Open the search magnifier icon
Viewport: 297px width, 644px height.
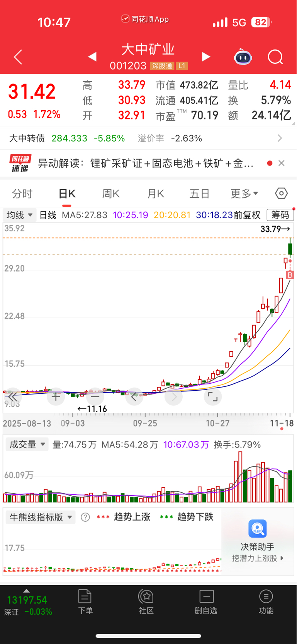tap(275, 57)
